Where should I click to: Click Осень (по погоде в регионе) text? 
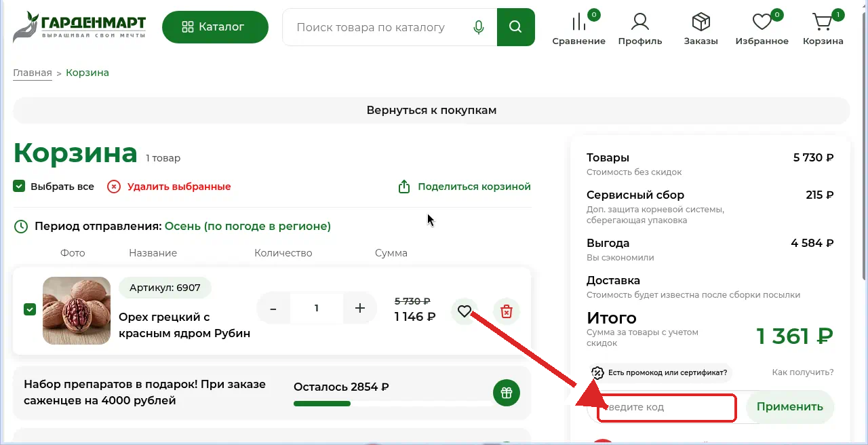click(x=248, y=227)
